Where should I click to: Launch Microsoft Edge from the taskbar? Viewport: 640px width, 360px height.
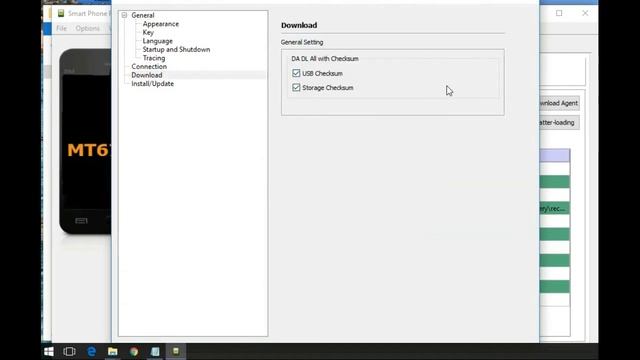coord(91,351)
